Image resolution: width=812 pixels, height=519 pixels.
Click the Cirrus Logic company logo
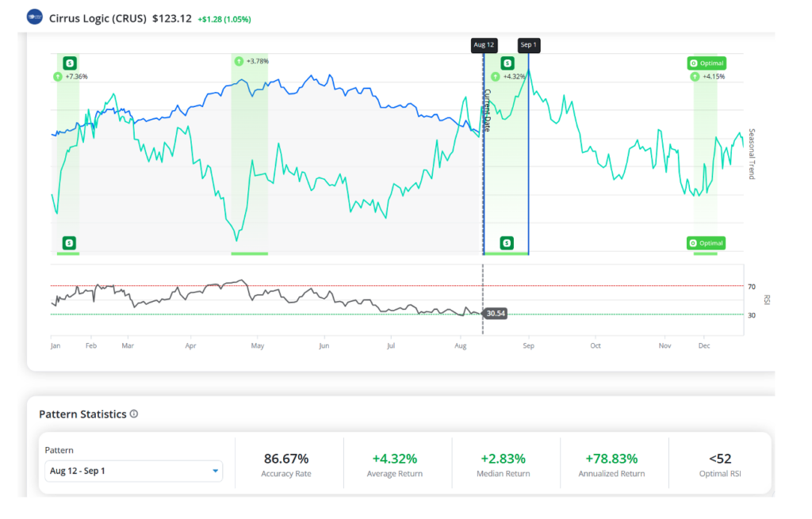click(35, 17)
